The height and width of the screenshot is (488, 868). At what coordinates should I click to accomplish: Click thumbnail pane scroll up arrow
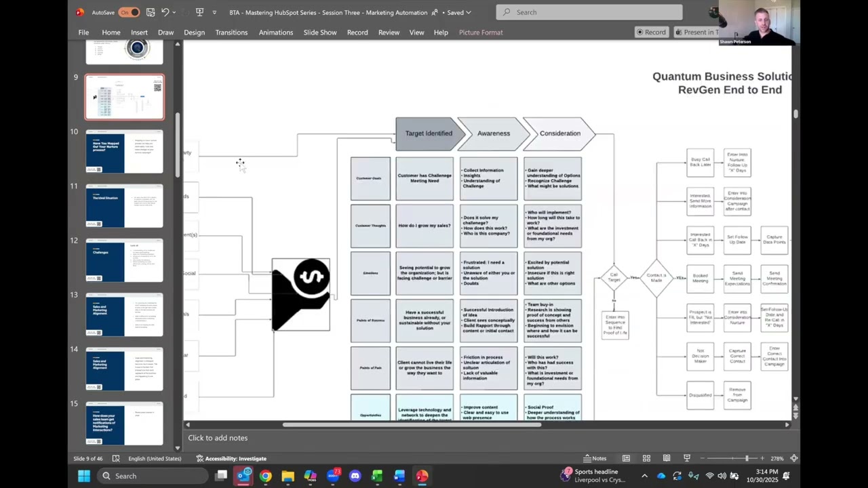pyautogui.click(x=178, y=44)
